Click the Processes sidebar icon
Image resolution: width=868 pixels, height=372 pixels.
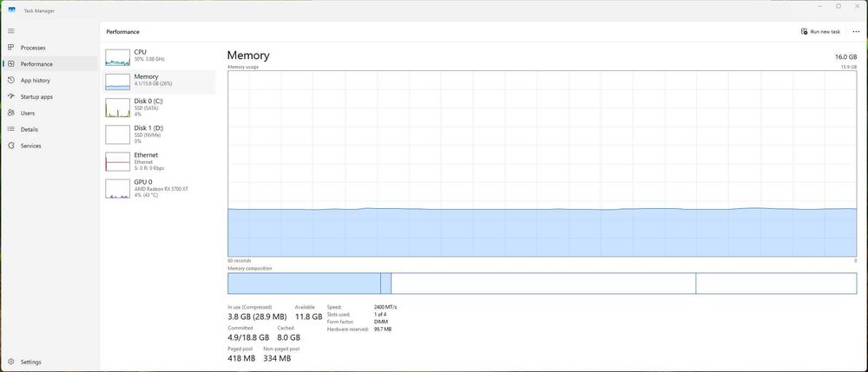coord(11,48)
